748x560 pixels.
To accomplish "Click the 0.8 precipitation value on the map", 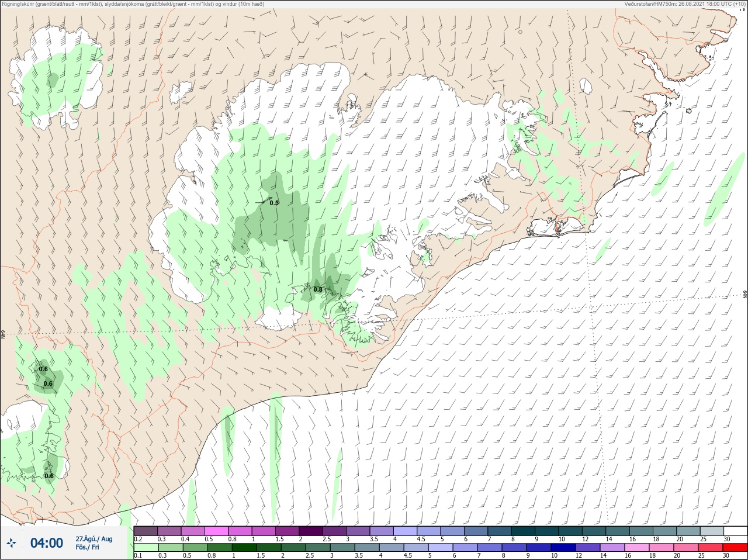I will (x=318, y=289).
